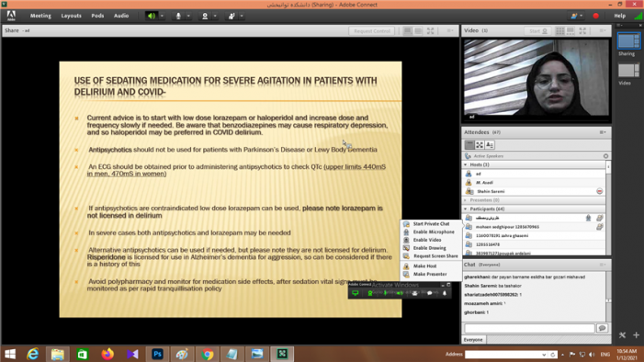Screen dimensions: 644x362
Task: Switch Video pod to grid view
Action: click(559, 31)
